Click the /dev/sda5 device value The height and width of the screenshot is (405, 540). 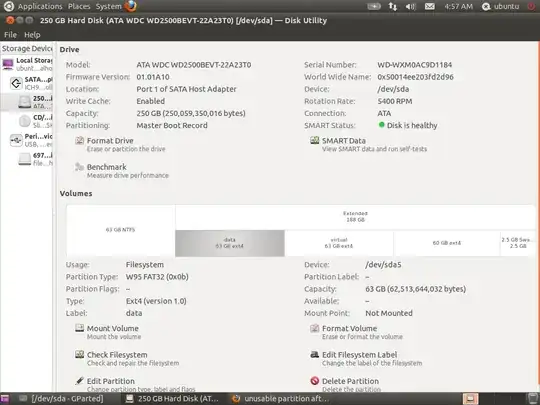(x=383, y=265)
